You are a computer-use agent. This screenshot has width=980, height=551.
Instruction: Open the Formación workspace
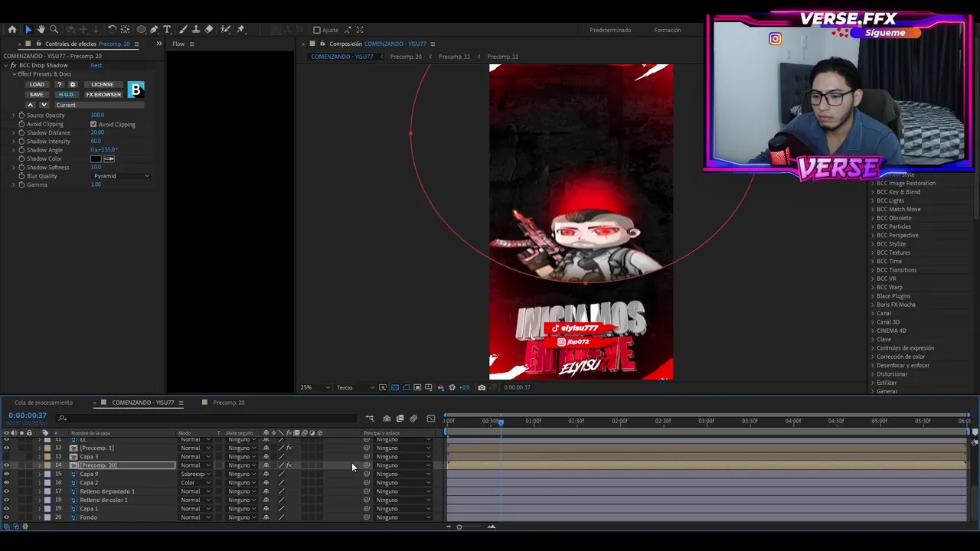pos(667,30)
